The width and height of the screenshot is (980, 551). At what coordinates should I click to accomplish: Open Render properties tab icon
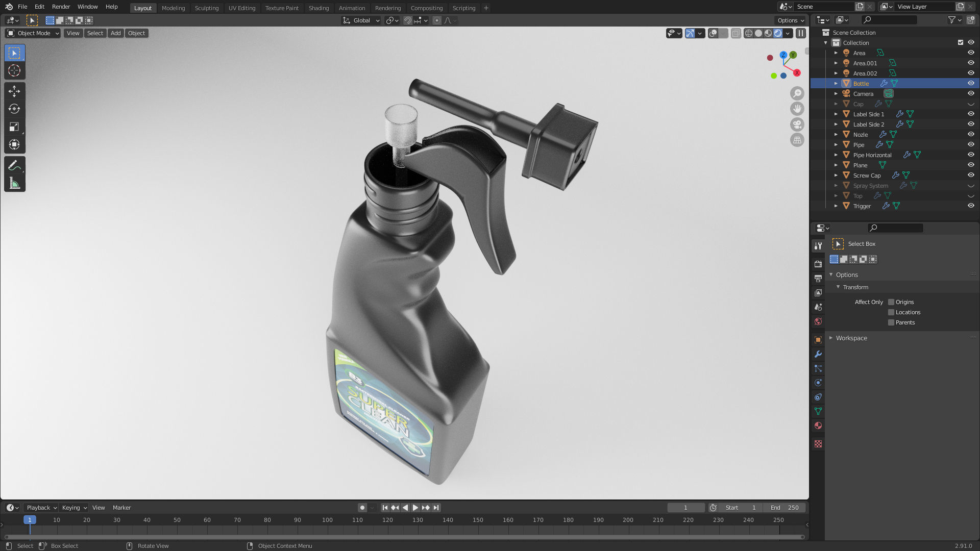818,264
